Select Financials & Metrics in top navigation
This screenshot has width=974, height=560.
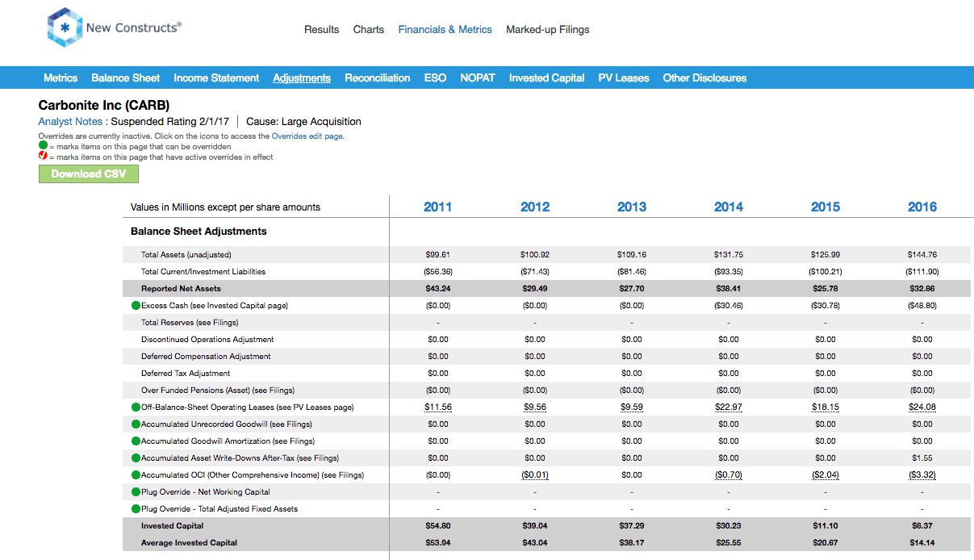click(445, 30)
